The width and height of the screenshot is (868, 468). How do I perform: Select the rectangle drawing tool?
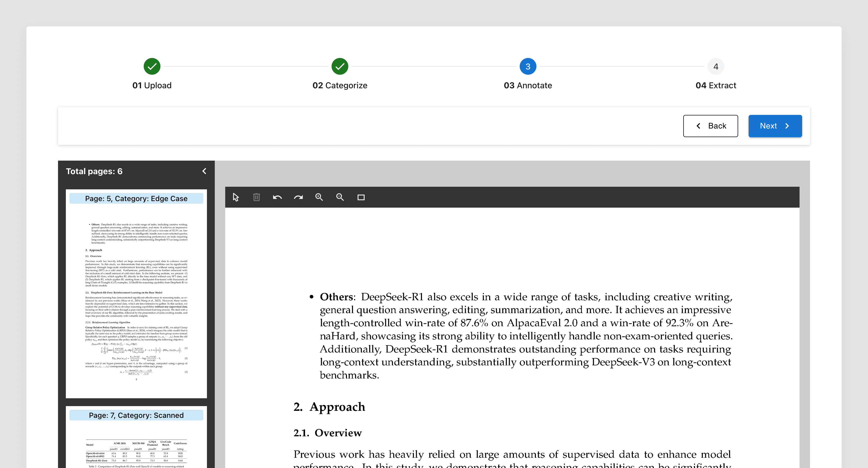click(361, 197)
